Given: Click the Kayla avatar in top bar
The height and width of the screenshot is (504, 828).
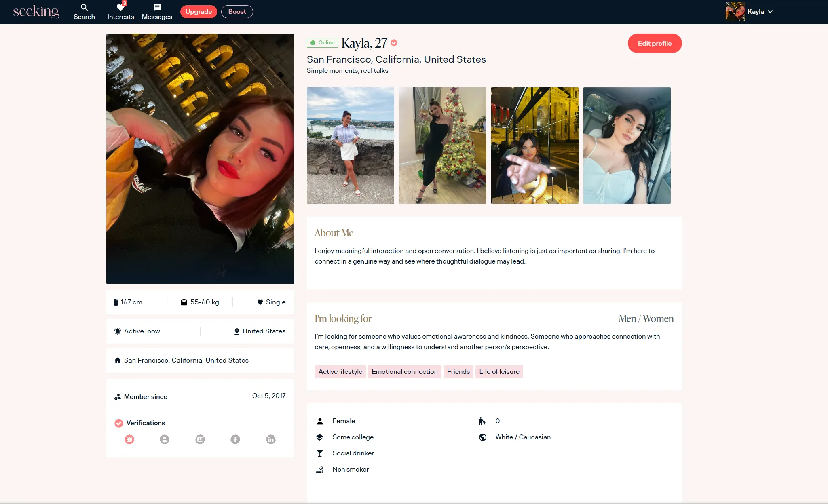Looking at the screenshot, I should click(735, 12).
